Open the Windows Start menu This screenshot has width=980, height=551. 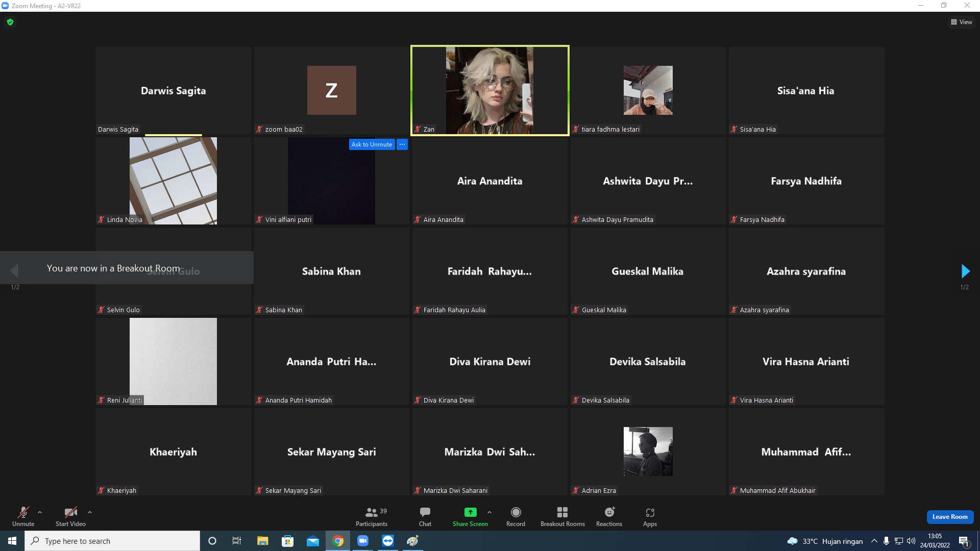click(12, 541)
